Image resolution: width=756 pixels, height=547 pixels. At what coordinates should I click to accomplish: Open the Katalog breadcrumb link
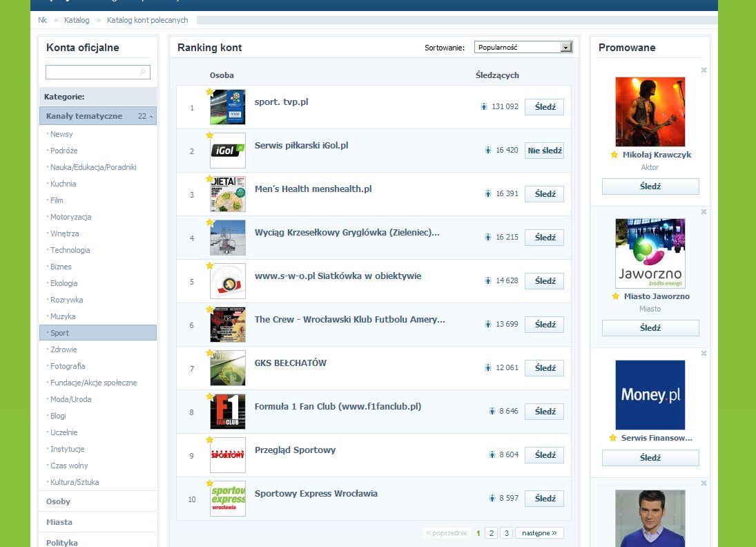77,20
